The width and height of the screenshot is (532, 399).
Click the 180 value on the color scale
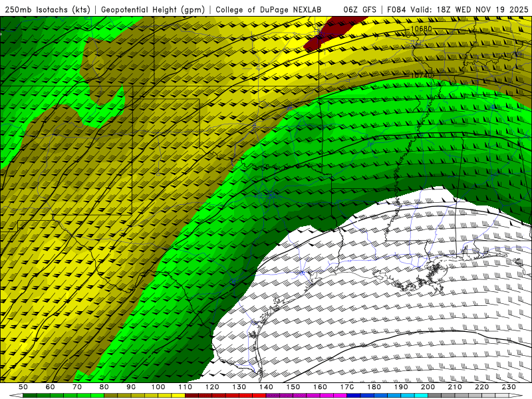(374, 387)
